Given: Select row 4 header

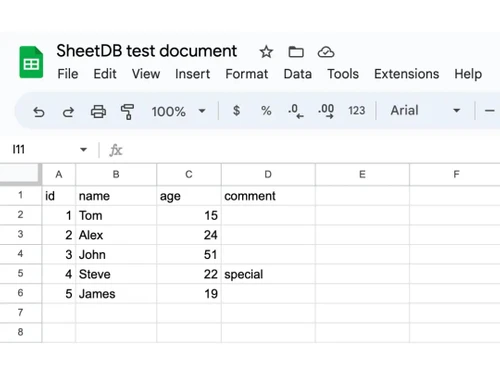Looking at the screenshot, I should pos(20,254).
